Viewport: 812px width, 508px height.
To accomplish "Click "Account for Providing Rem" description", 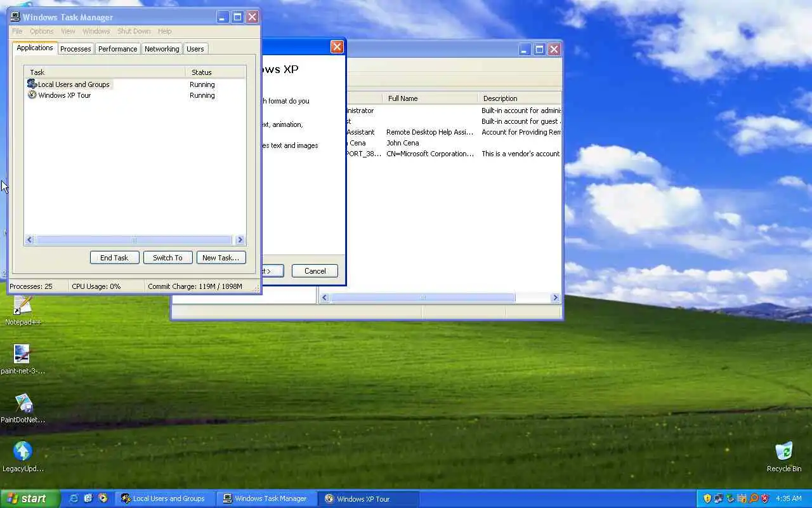I will (x=521, y=132).
